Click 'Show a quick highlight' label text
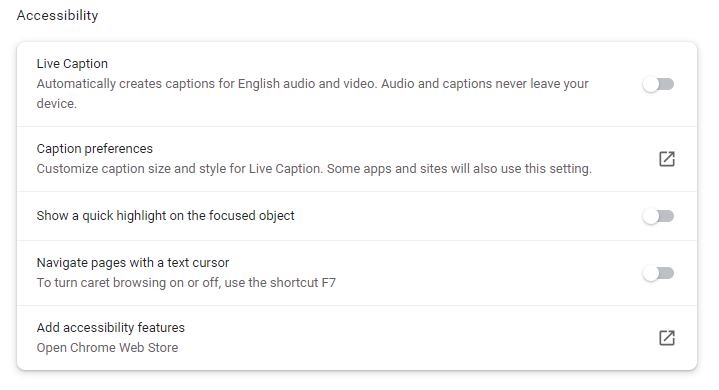 tap(165, 216)
